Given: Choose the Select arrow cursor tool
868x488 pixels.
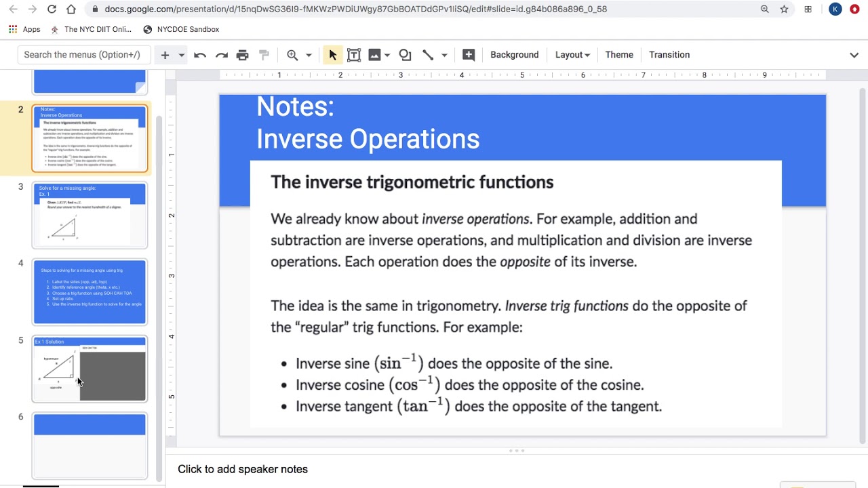Looking at the screenshot, I should pos(332,55).
